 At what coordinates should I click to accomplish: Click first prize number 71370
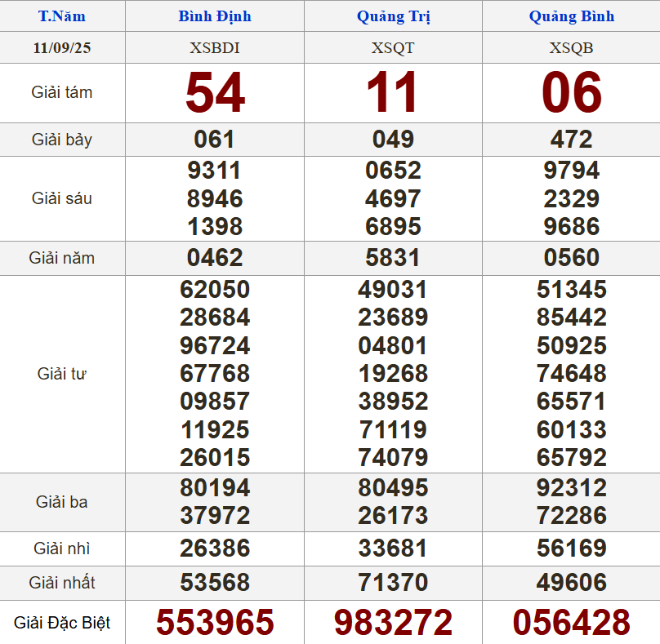tap(393, 583)
